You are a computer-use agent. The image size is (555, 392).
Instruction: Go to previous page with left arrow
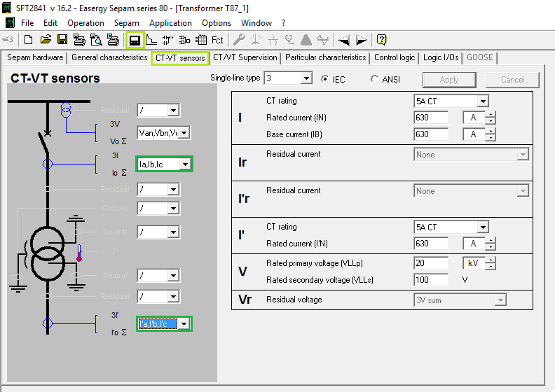tap(343, 40)
